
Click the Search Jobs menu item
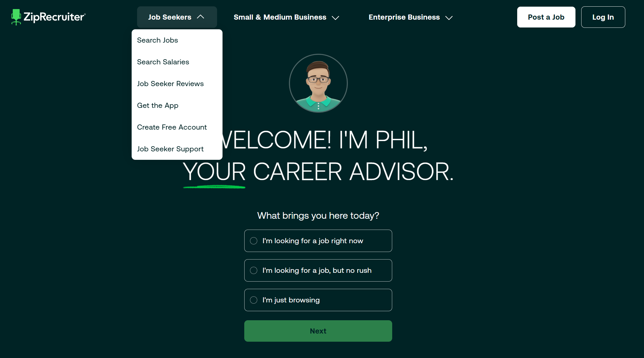(x=158, y=40)
